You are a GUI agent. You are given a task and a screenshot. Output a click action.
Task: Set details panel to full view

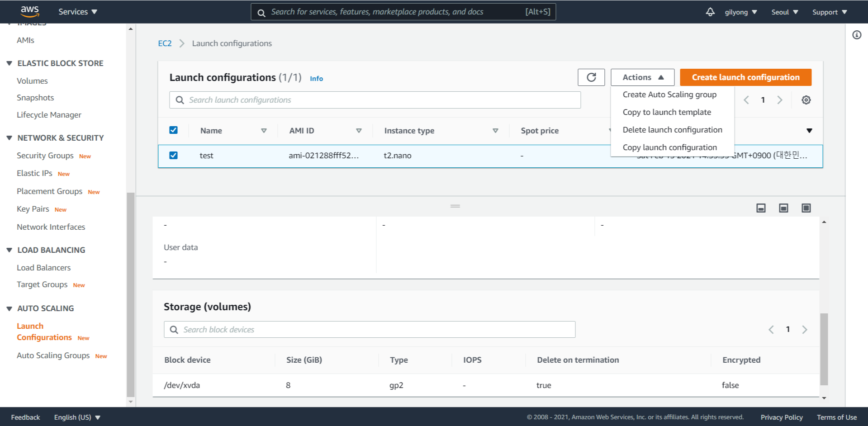[806, 208]
